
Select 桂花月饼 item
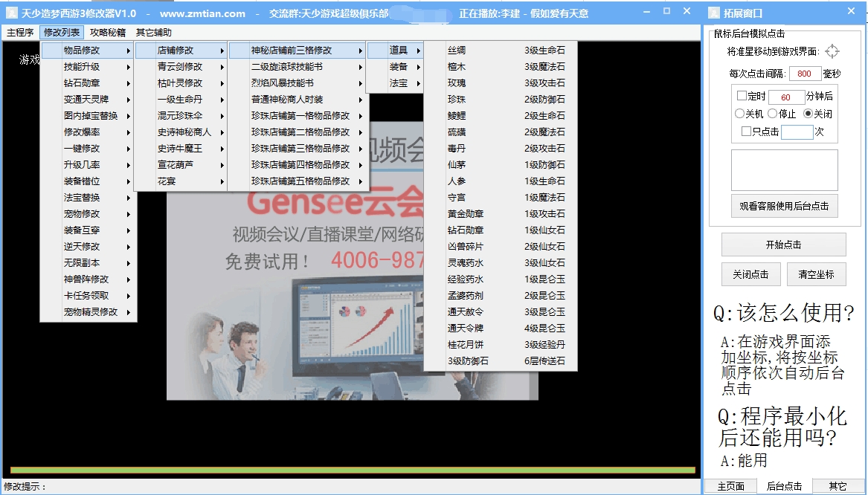[466, 345]
